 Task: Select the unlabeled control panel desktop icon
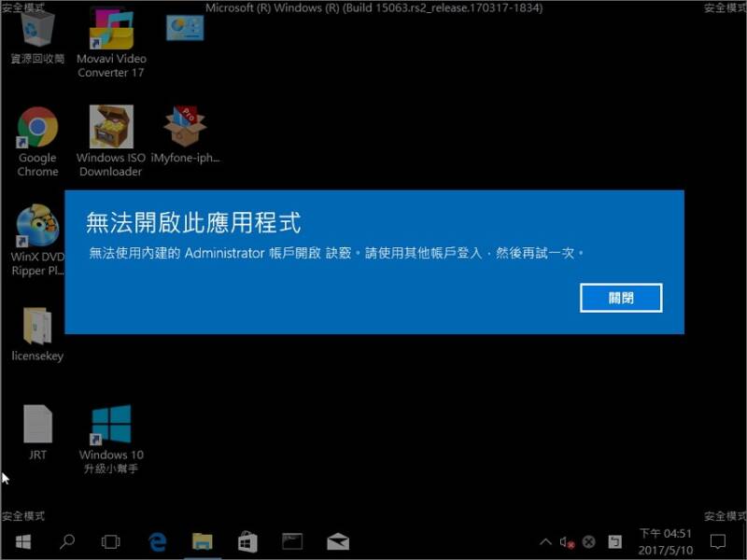click(x=185, y=28)
